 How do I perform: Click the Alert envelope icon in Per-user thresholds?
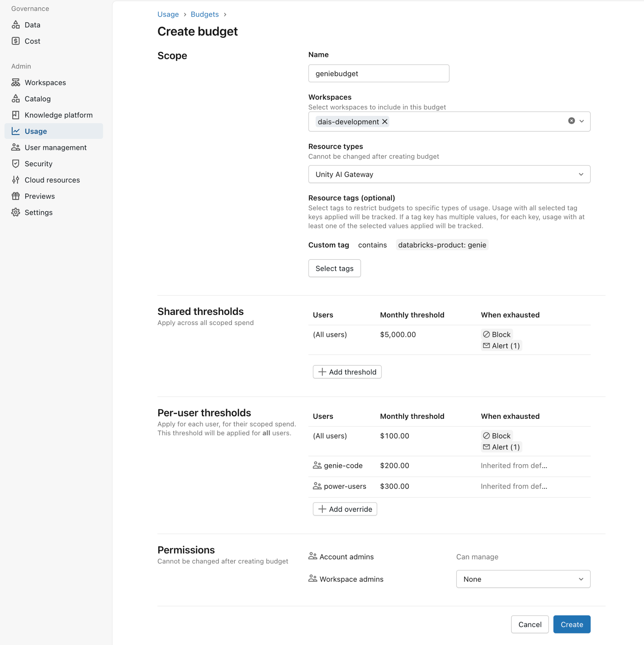[486, 447]
